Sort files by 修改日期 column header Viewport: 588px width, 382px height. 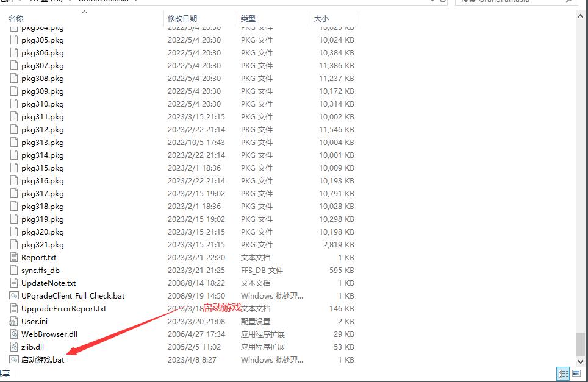(182, 19)
